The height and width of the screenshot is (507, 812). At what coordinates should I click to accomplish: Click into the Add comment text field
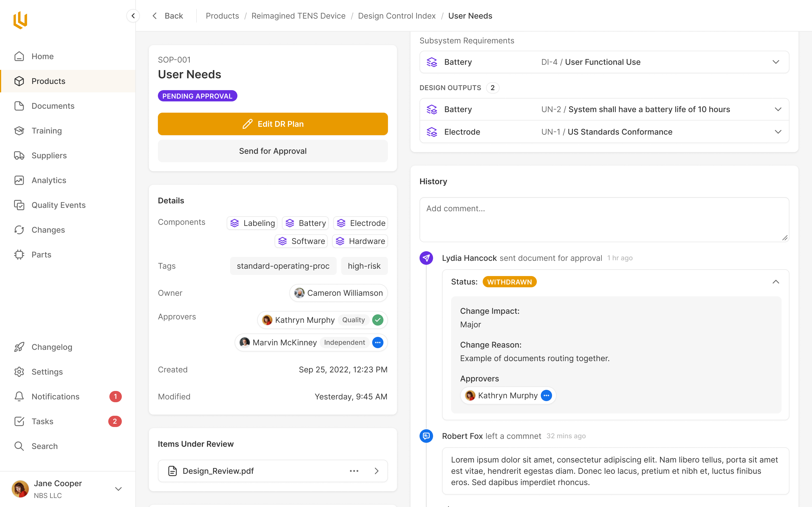click(604, 219)
